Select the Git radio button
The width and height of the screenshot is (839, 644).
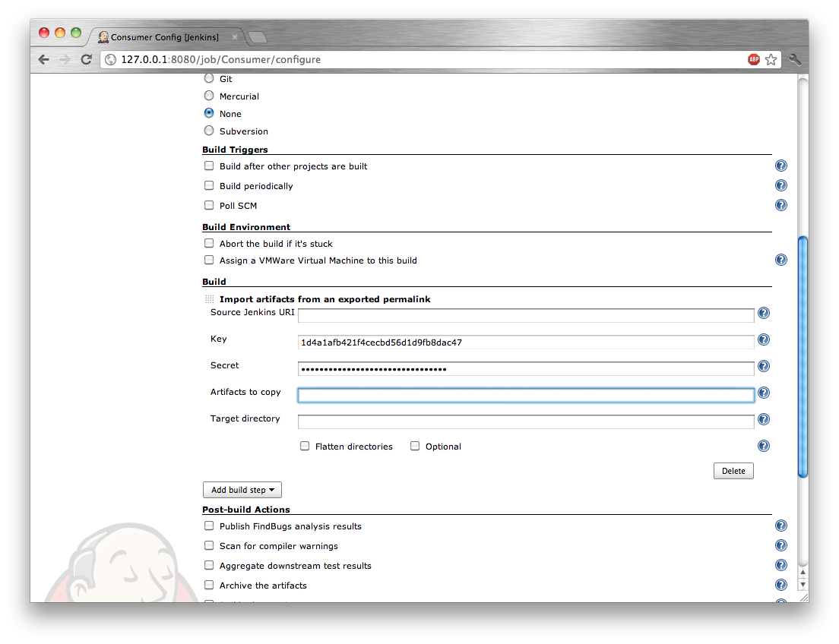point(209,78)
